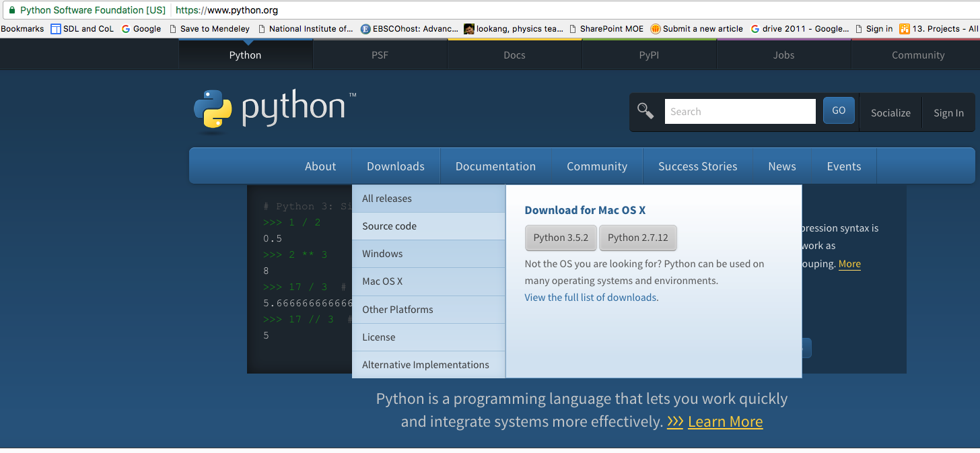The height and width of the screenshot is (453, 980).
Task: Click the Bookmarks folder label
Action: (22, 29)
